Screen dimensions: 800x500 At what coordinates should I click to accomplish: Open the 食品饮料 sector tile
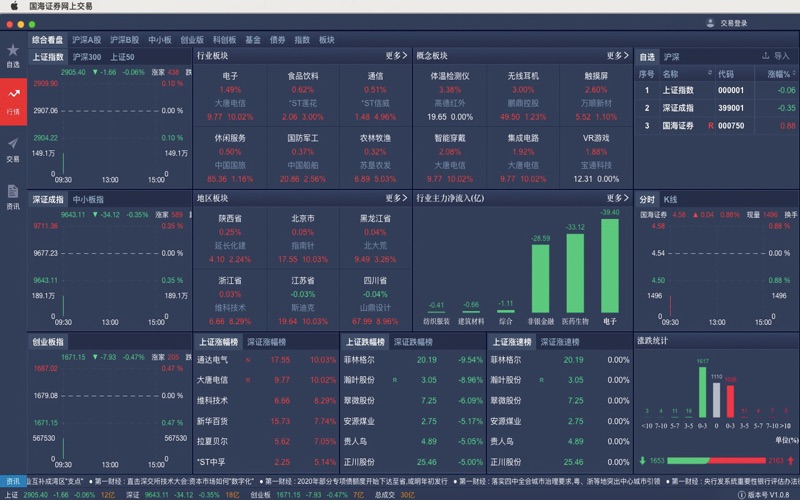click(x=303, y=96)
